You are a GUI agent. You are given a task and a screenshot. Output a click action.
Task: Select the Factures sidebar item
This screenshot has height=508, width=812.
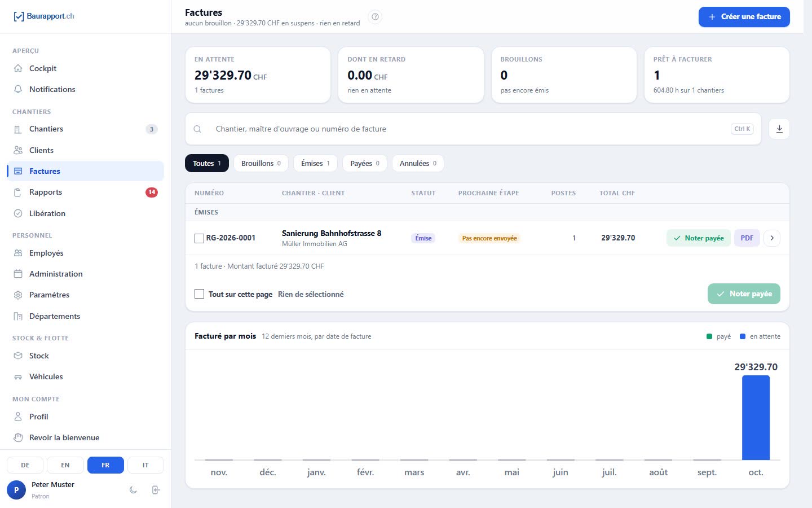tap(85, 171)
